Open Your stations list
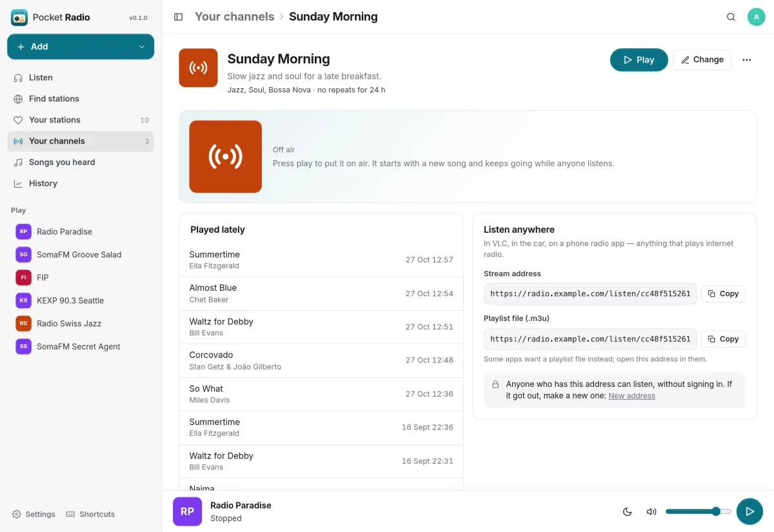The height and width of the screenshot is (532, 774). (x=81, y=120)
